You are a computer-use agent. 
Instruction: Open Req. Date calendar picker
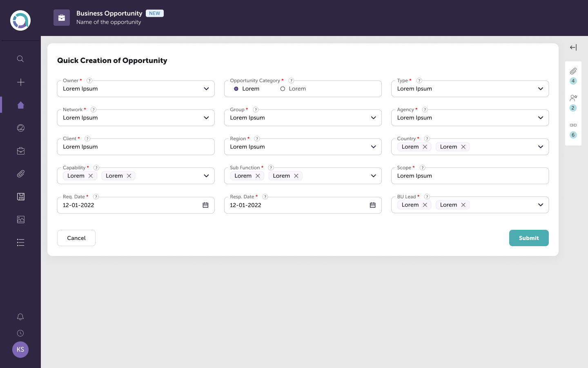click(x=205, y=205)
